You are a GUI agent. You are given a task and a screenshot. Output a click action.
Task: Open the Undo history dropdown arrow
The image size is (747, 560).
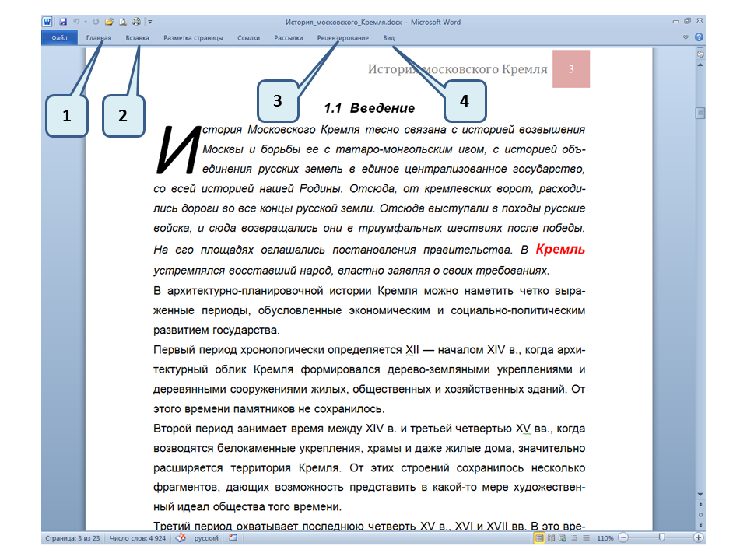tap(85, 23)
